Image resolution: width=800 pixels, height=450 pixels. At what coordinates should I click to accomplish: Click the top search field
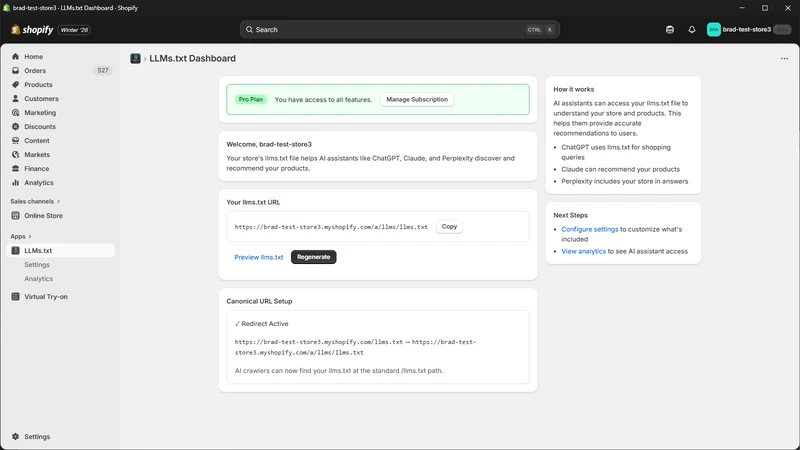pyautogui.click(x=399, y=30)
